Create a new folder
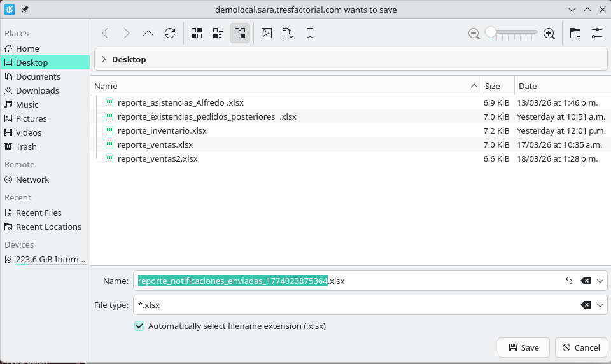The height and width of the screenshot is (364, 611). [575, 34]
